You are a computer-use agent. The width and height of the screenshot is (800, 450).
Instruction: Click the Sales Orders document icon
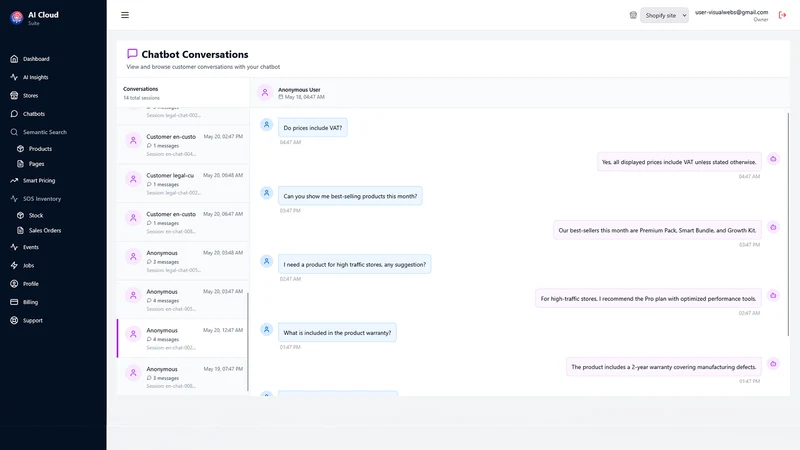coord(20,230)
